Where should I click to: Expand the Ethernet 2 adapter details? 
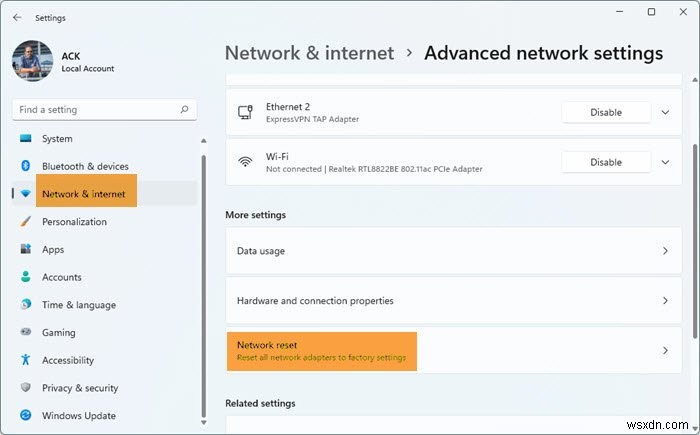click(x=665, y=113)
